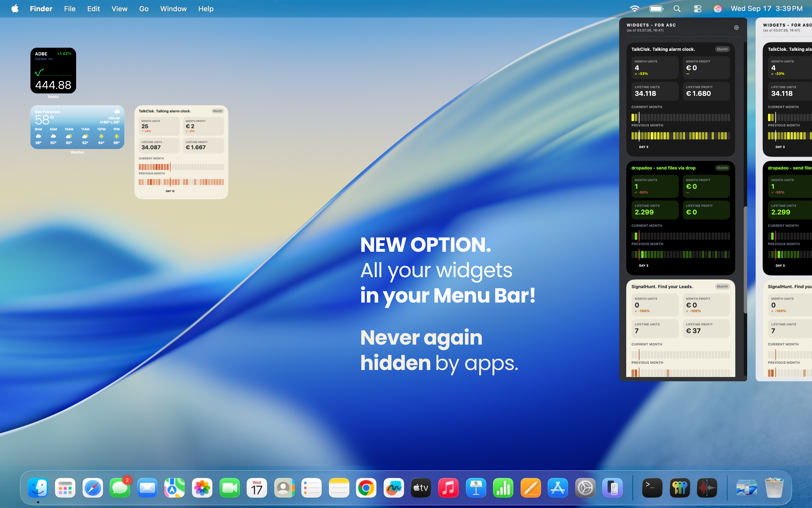Open the File menu
This screenshot has height=508, width=812.
point(70,9)
